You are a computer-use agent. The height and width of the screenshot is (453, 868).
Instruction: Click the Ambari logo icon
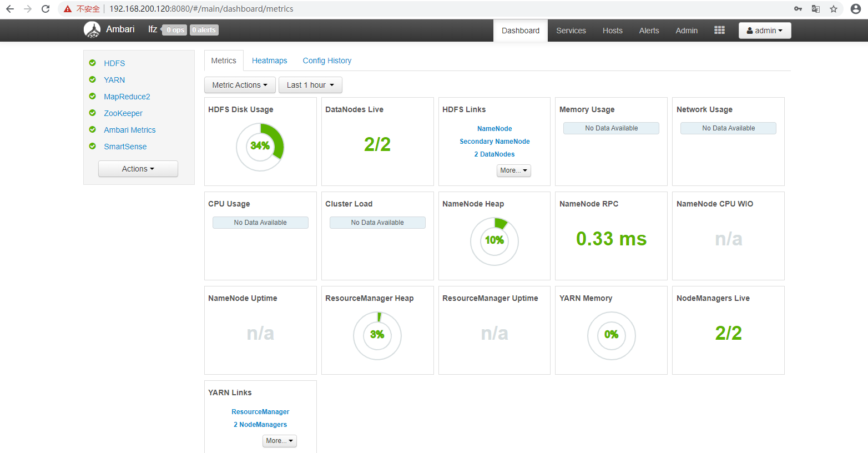point(92,30)
